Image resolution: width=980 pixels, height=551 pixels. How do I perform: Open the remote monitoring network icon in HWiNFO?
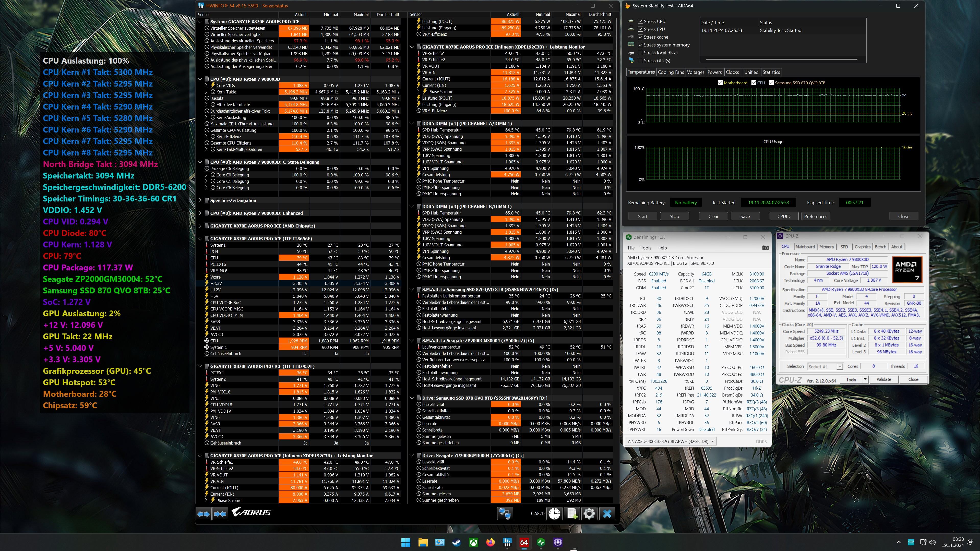(x=505, y=513)
